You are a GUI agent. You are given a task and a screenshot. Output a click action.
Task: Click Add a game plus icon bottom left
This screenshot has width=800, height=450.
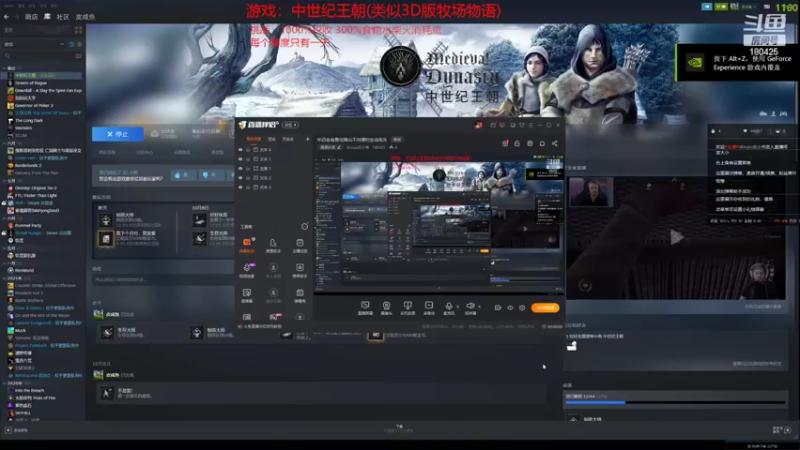pyautogui.click(x=8, y=430)
